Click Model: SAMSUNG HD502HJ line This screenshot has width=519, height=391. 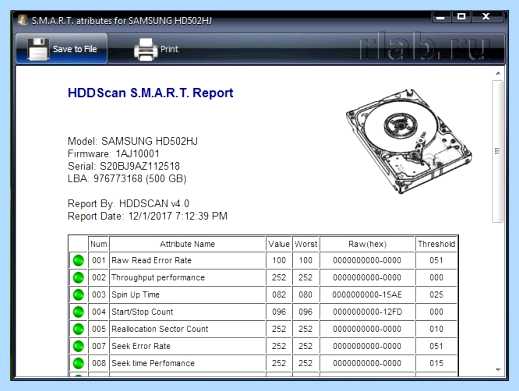click(133, 141)
